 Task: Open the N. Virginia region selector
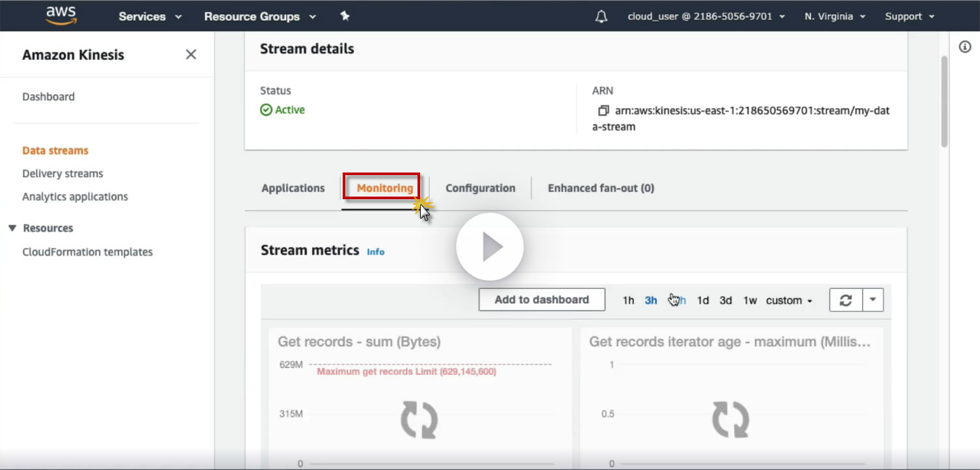coord(835,16)
